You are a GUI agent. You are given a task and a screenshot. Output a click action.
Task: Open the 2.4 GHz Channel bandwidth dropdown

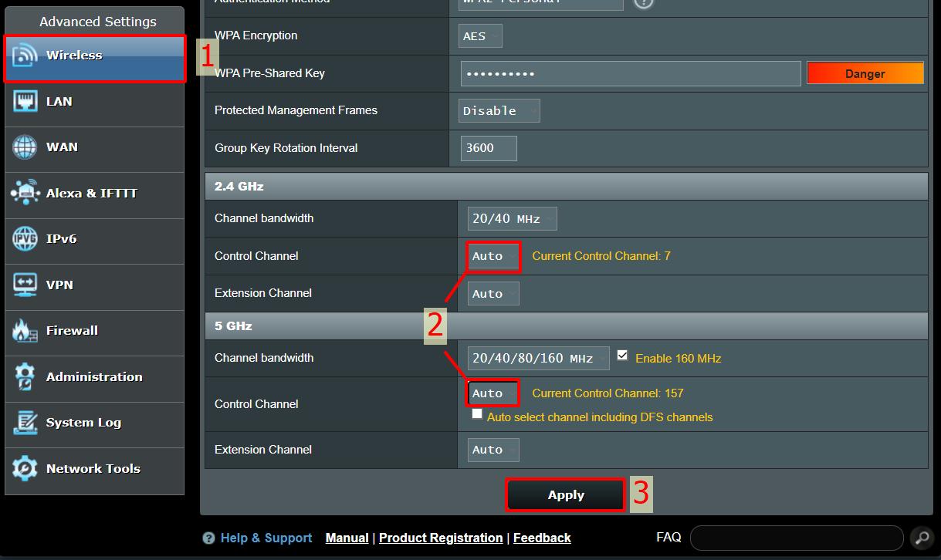point(513,218)
